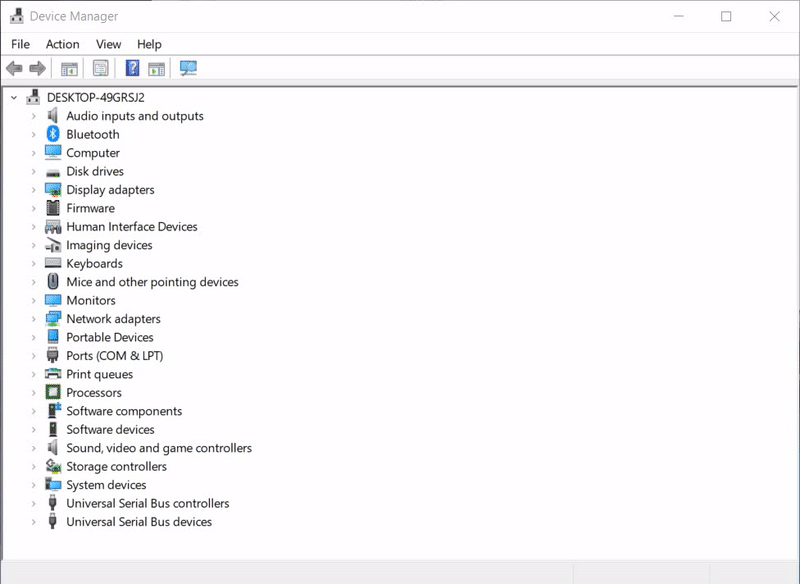The width and height of the screenshot is (800, 584).
Task: Click the Network adapters icon
Action: (x=53, y=319)
